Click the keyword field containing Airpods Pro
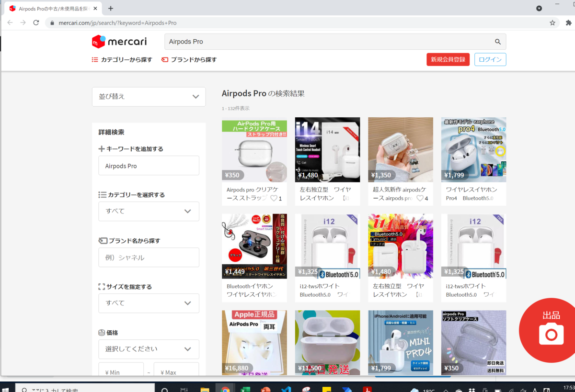575x392 pixels. point(149,166)
